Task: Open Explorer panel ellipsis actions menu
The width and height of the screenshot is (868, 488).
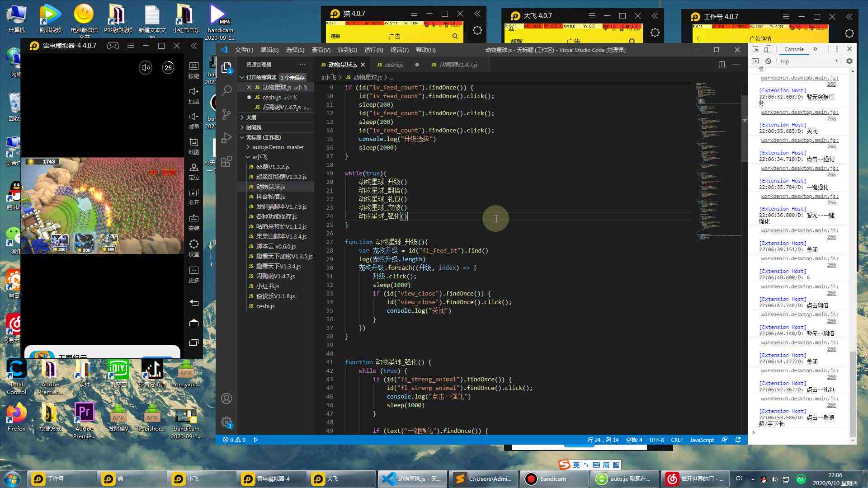Action: [302, 65]
